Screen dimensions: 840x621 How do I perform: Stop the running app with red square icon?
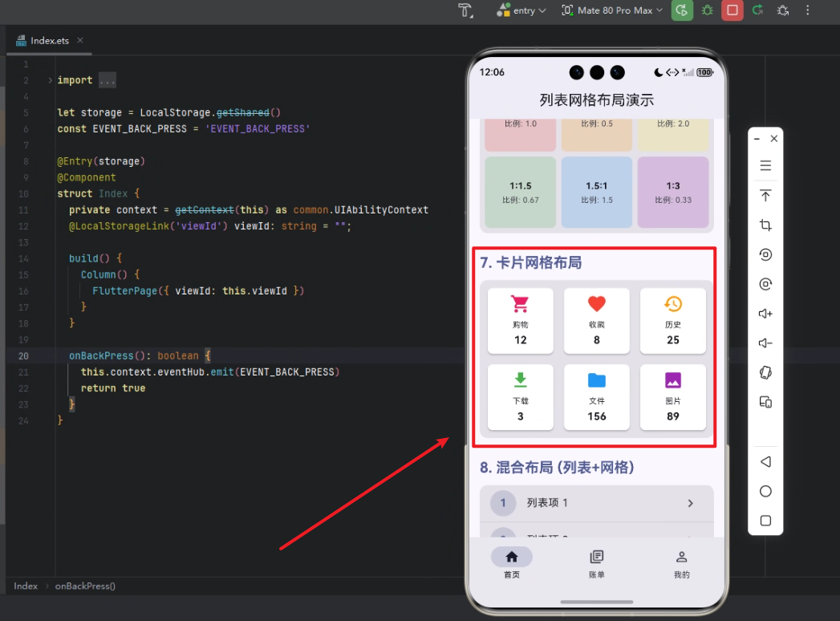point(732,10)
